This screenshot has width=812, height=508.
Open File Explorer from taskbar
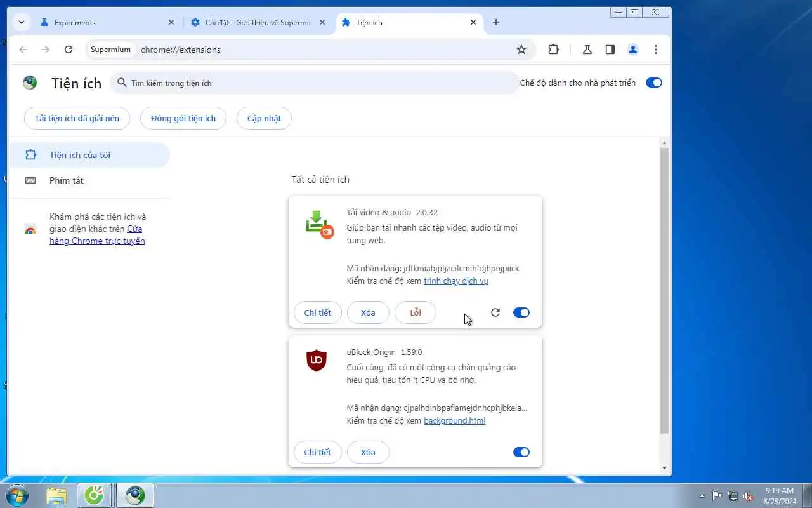point(56,495)
